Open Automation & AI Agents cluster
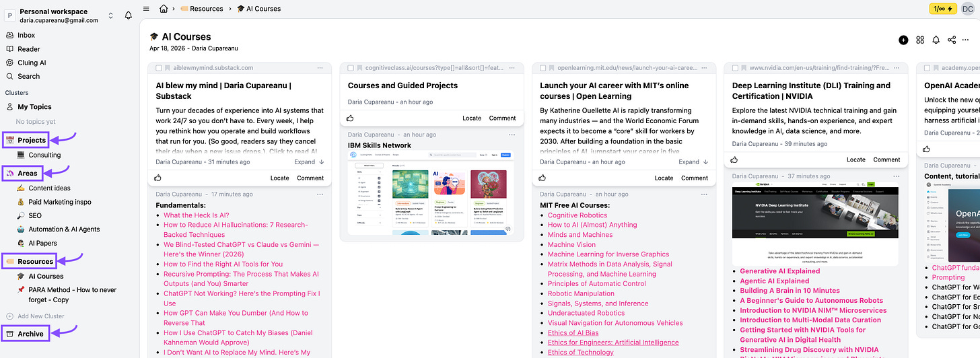This screenshot has width=980, height=358. (x=64, y=229)
